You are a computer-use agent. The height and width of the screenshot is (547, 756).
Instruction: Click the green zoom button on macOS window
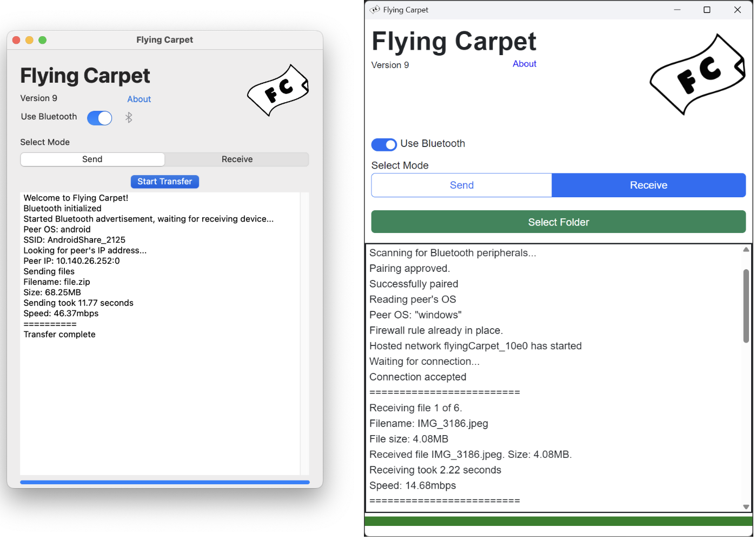point(43,40)
